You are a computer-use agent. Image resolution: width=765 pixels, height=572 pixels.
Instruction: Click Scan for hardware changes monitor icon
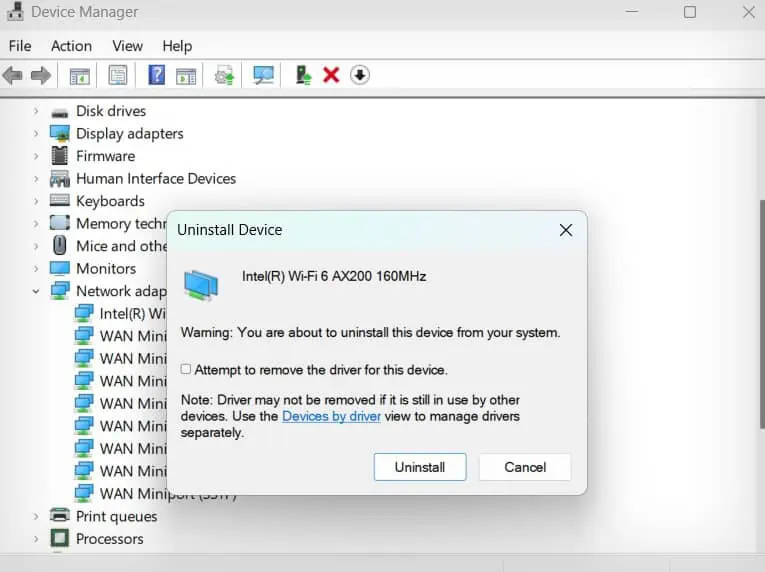263,75
